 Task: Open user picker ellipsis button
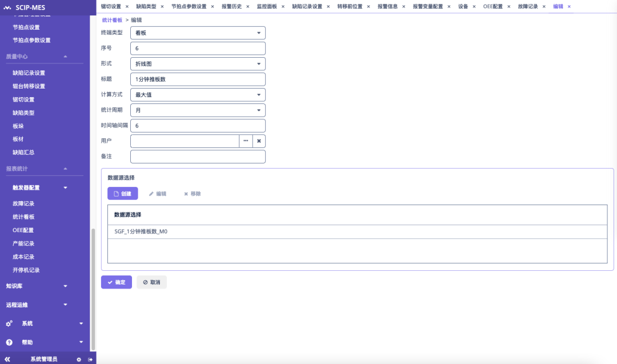(x=246, y=141)
